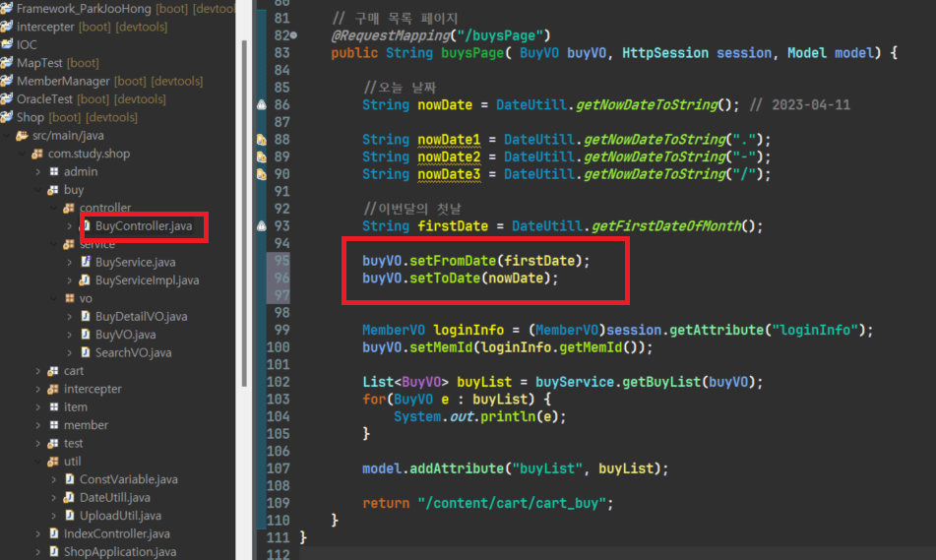Image resolution: width=936 pixels, height=560 pixels.
Task: Expand the item package
Action: click(x=38, y=407)
